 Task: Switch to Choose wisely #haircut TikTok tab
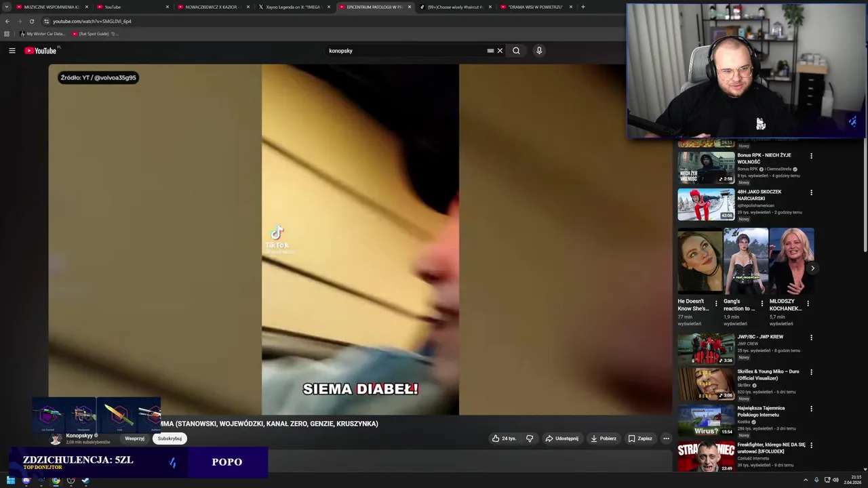pos(455,7)
